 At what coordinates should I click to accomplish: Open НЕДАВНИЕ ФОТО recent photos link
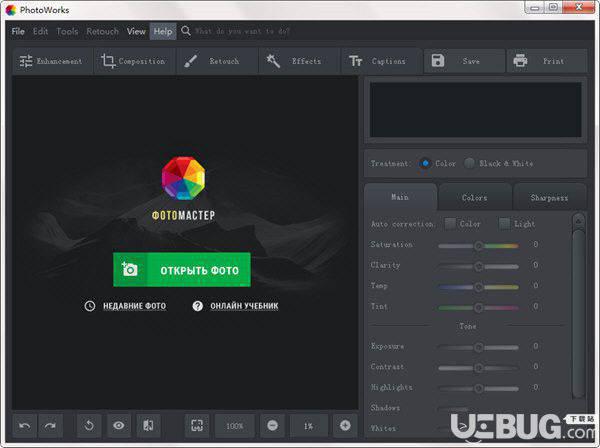[x=135, y=306]
